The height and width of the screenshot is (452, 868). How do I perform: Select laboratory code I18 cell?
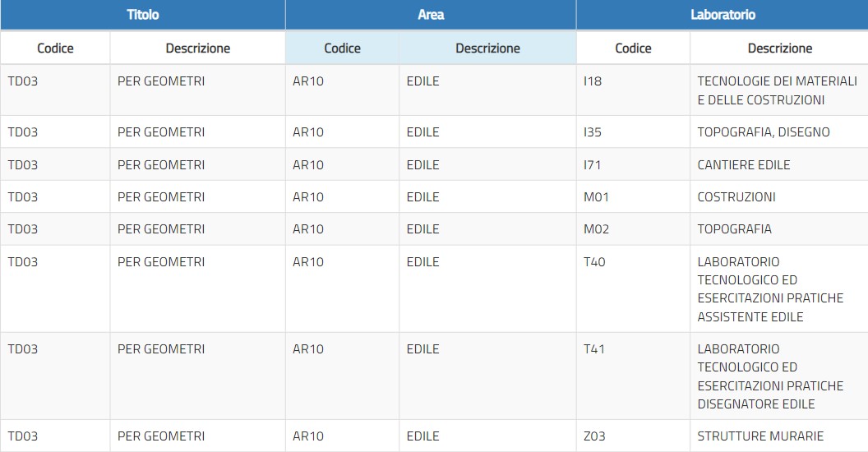pos(633,90)
